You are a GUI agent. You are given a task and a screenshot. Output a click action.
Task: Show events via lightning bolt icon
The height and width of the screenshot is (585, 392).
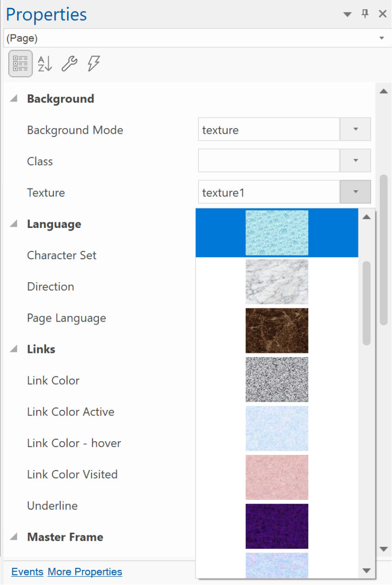click(x=94, y=63)
